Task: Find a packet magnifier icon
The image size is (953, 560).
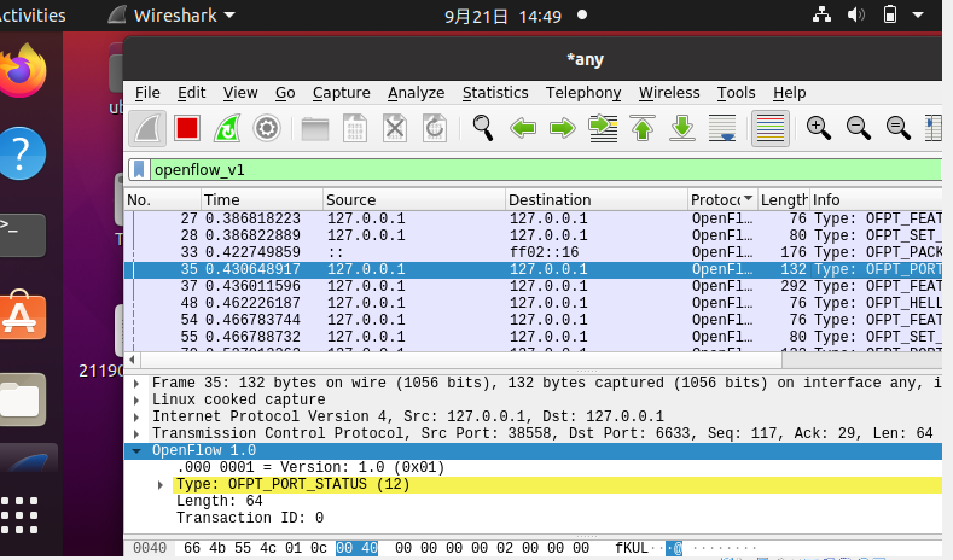Action: pos(483,128)
